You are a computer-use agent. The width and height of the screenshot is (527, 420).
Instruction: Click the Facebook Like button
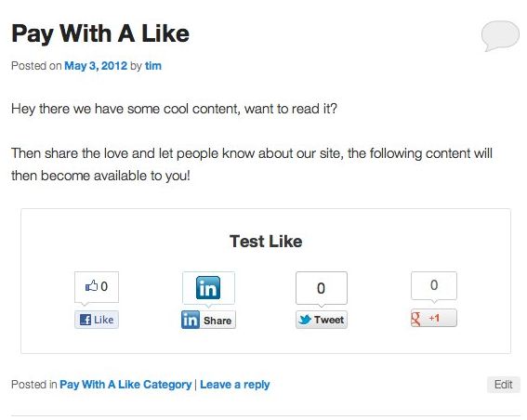coord(97,320)
